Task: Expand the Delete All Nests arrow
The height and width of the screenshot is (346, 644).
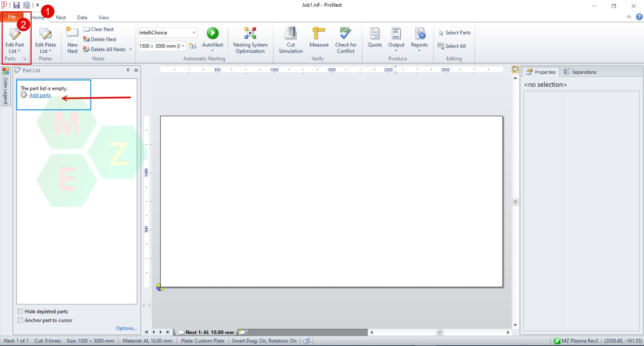Action: coord(131,49)
